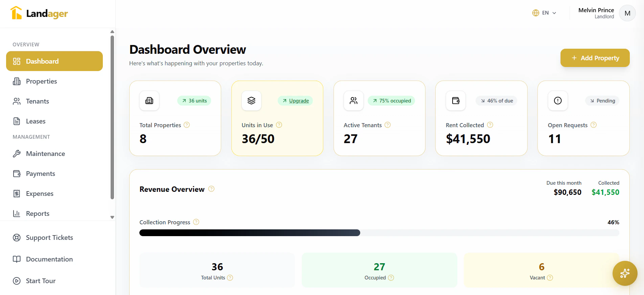The width and height of the screenshot is (644, 295).
Task: Click the Units in Use layers icon
Action: click(251, 100)
